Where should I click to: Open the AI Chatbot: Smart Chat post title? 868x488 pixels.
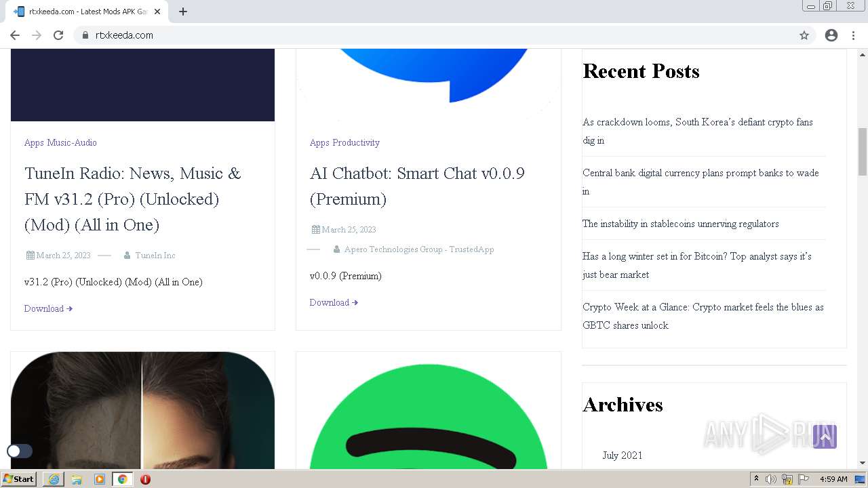(x=417, y=186)
